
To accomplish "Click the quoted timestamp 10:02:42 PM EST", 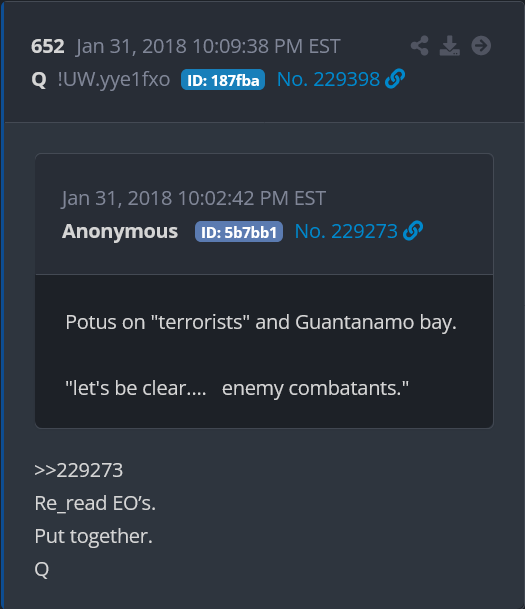I will [x=252, y=198].
